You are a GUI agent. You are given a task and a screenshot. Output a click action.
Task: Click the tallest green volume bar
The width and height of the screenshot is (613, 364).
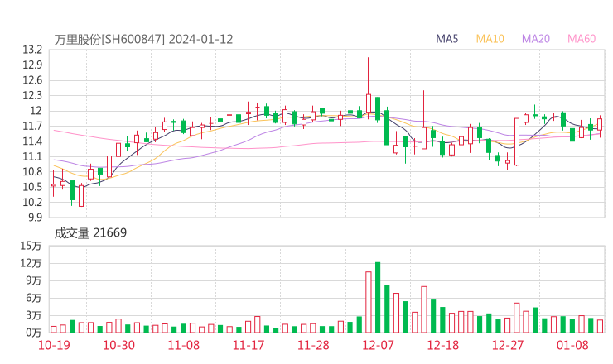point(378,298)
